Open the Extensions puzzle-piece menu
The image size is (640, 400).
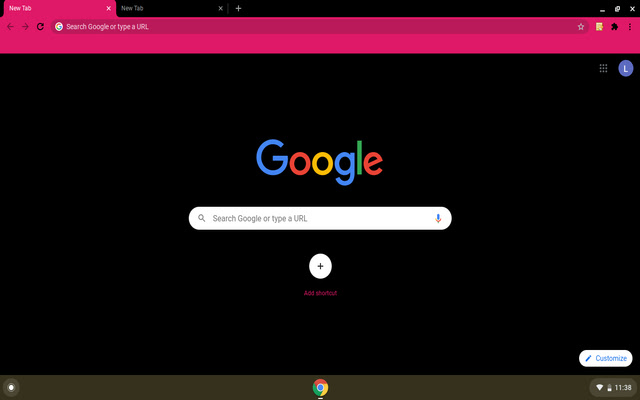pos(614,27)
